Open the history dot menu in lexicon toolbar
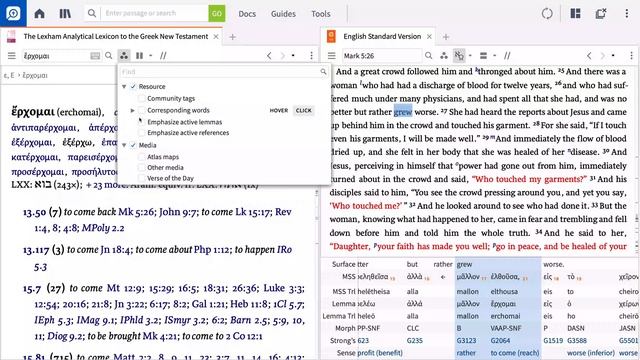Viewport: 640px width, 360px height. pyautogui.click(x=293, y=56)
